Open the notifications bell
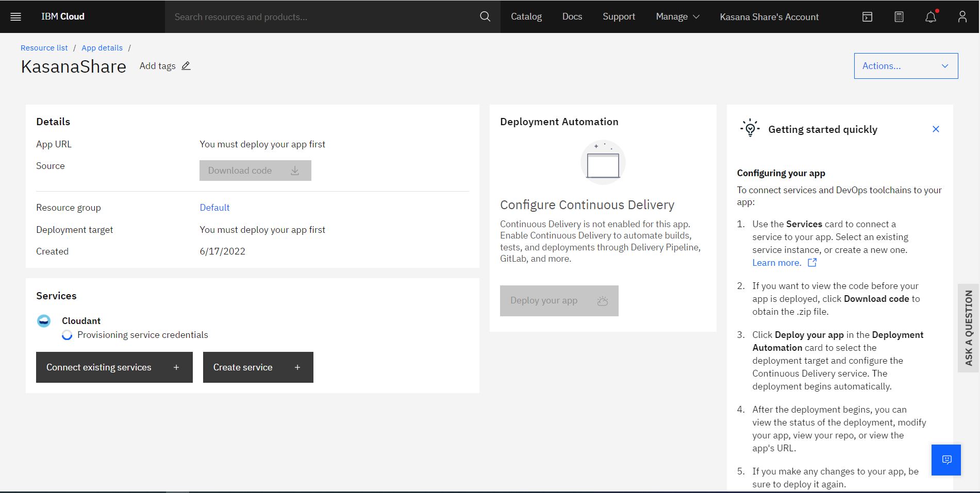The height and width of the screenshot is (493, 980). pos(931,17)
